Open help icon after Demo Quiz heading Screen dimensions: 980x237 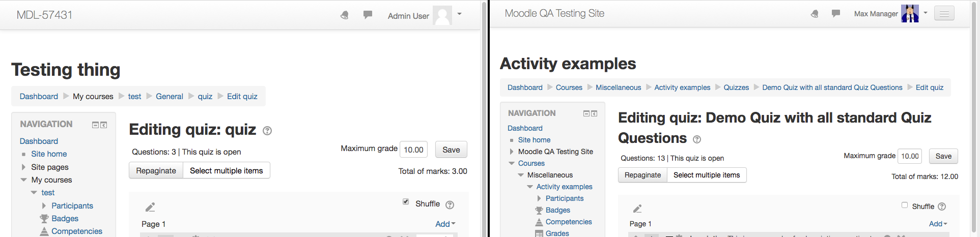coord(697,139)
